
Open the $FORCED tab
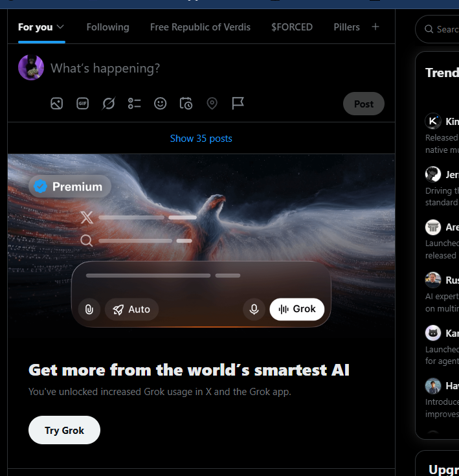tap(292, 27)
